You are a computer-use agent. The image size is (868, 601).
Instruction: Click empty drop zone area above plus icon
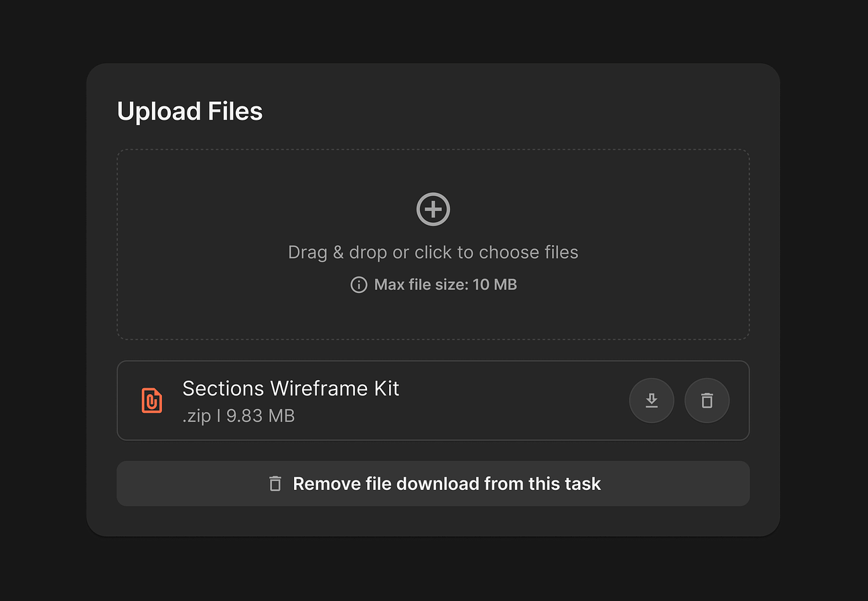click(x=433, y=170)
